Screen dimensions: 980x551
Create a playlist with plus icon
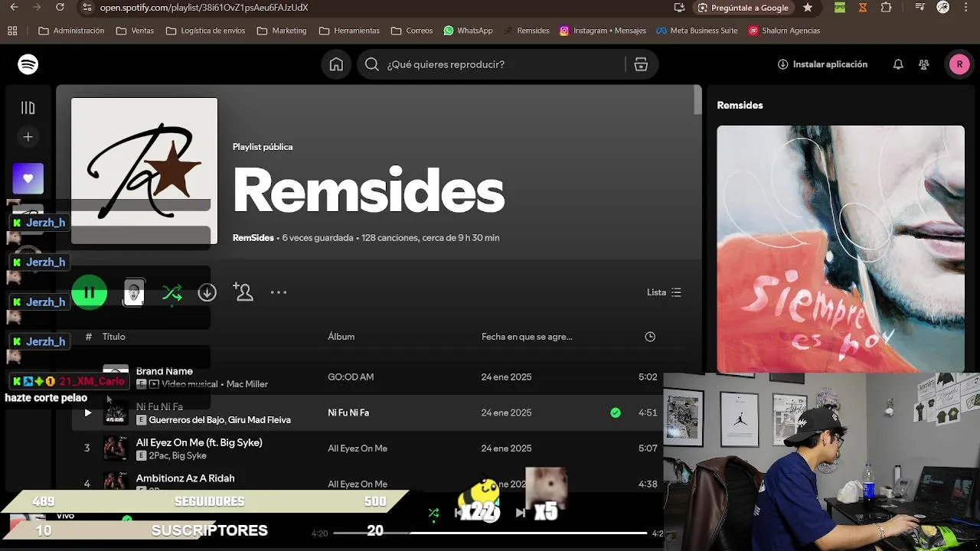point(28,137)
